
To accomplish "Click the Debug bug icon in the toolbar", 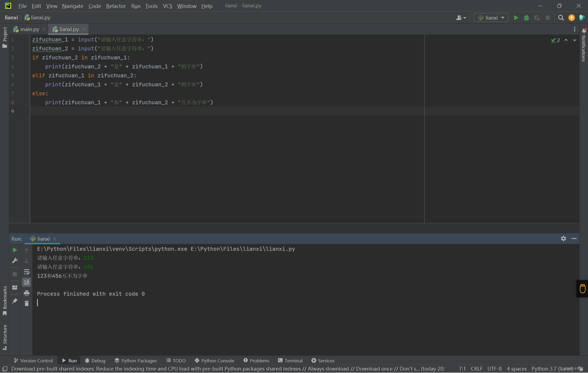I will click(526, 18).
